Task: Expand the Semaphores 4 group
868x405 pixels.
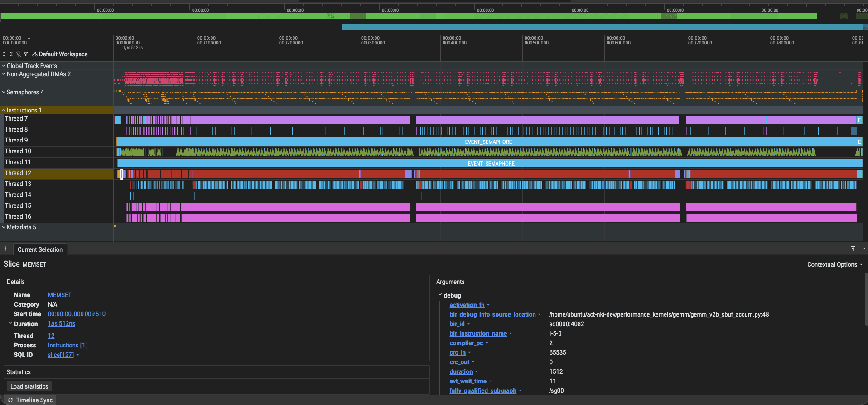Action: click(x=4, y=92)
